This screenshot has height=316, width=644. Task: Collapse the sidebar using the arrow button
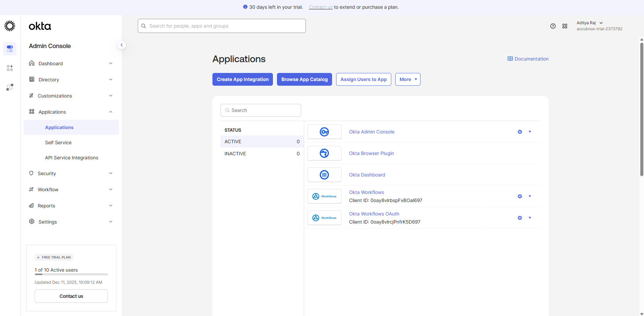click(x=122, y=45)
